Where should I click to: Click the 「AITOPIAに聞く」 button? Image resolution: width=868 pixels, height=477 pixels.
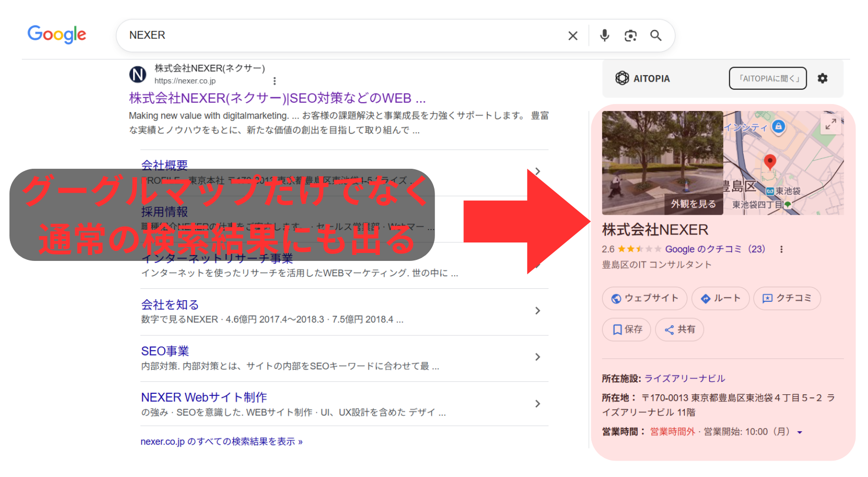click(x=767, y=78)
